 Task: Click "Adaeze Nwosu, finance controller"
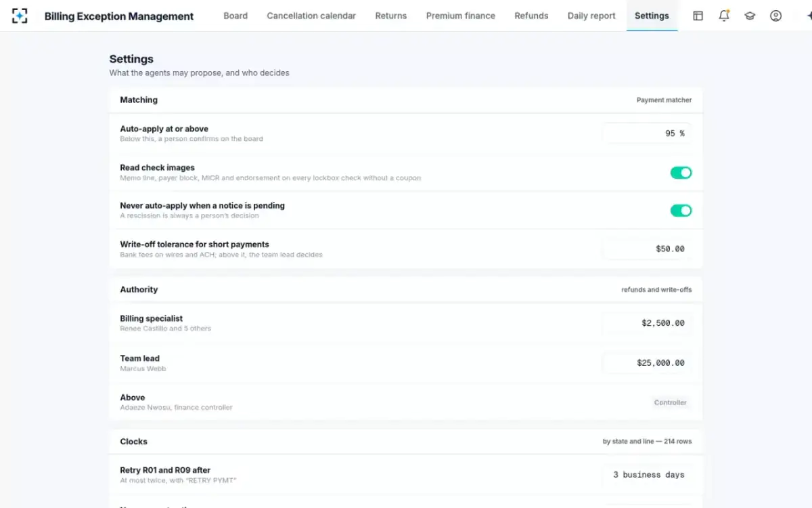pyautogui.click(x=176, y=408)
